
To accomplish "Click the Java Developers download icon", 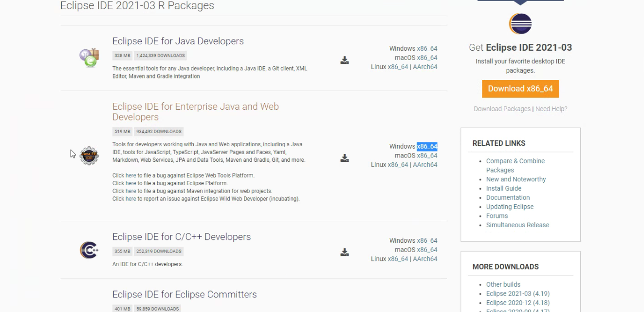I will click(x=345, y=60).
